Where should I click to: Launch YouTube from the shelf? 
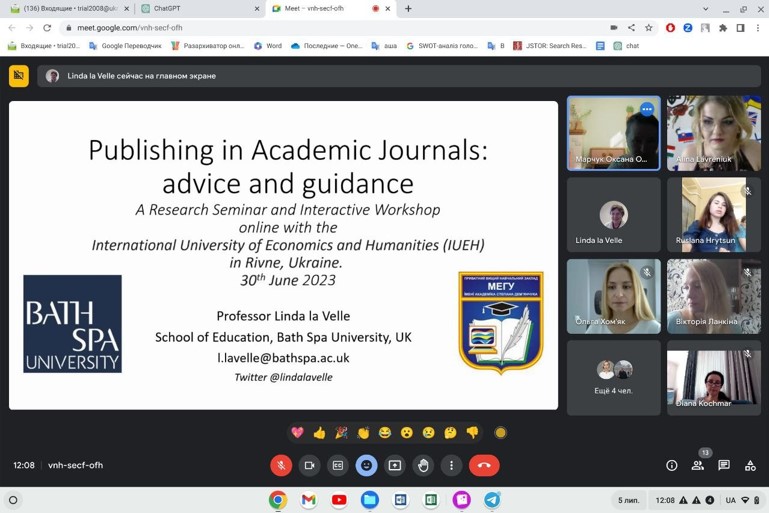click(339, 500)
